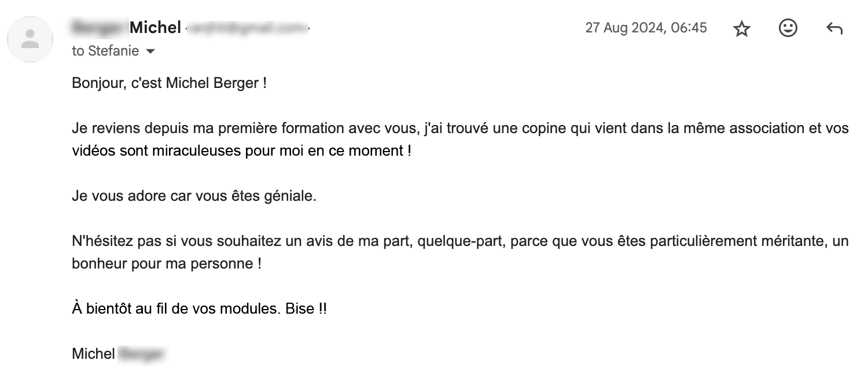The image size is (868, 375).
Task: Star this email from Michel
Action: click(741, 28)
